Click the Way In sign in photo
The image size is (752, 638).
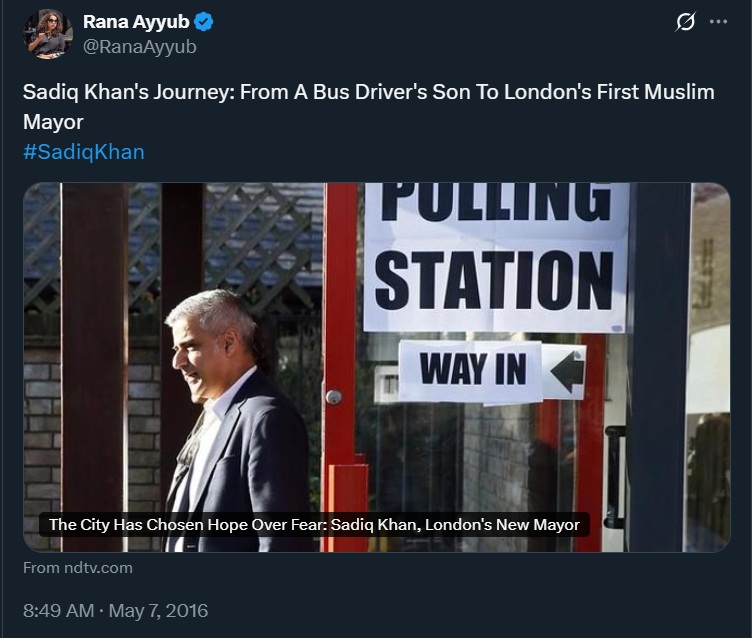(472, 370)
